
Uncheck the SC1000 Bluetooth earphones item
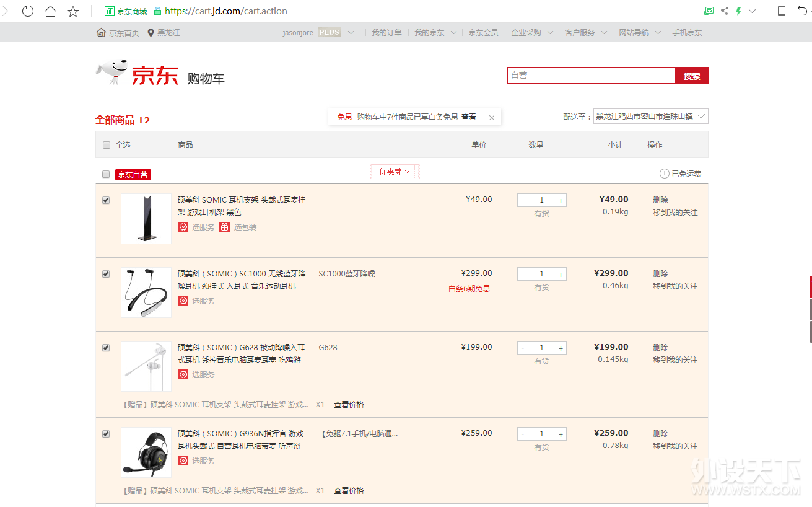pyautogui.click(x=106, y=274)
